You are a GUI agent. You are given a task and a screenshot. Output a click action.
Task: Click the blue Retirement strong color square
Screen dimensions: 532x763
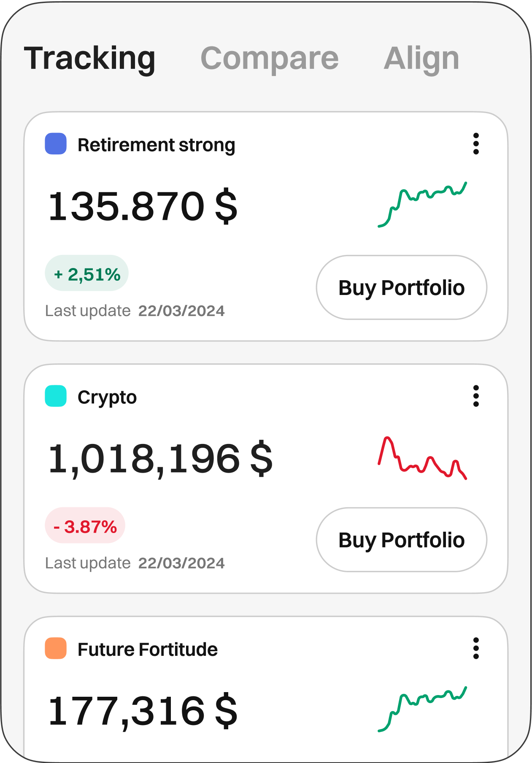56,144
